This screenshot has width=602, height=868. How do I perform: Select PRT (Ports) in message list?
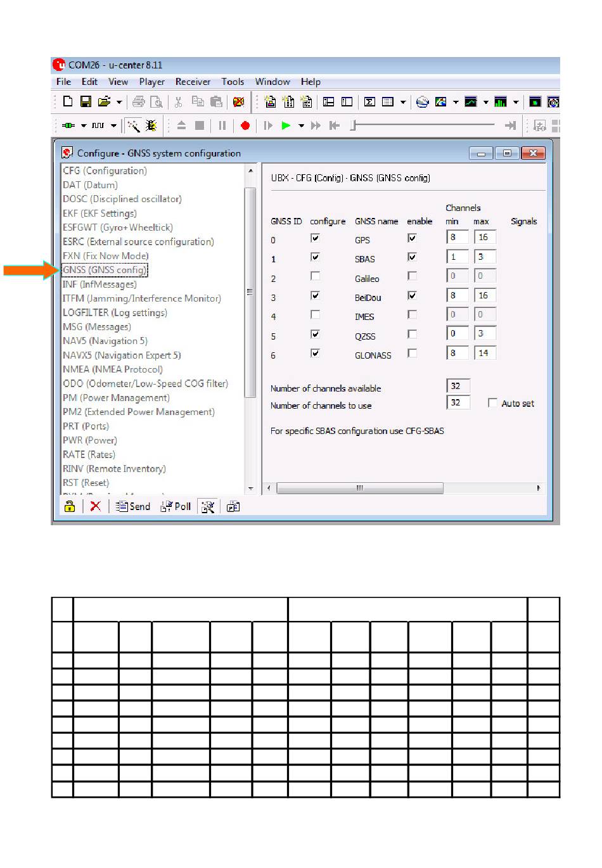(x=86, y=426)
